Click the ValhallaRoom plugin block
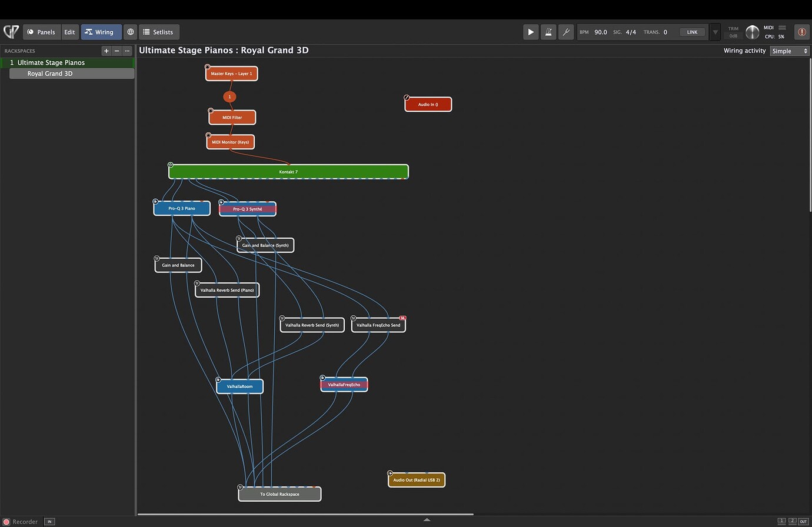This screenshot has height=527, width=812. [239, 386]
